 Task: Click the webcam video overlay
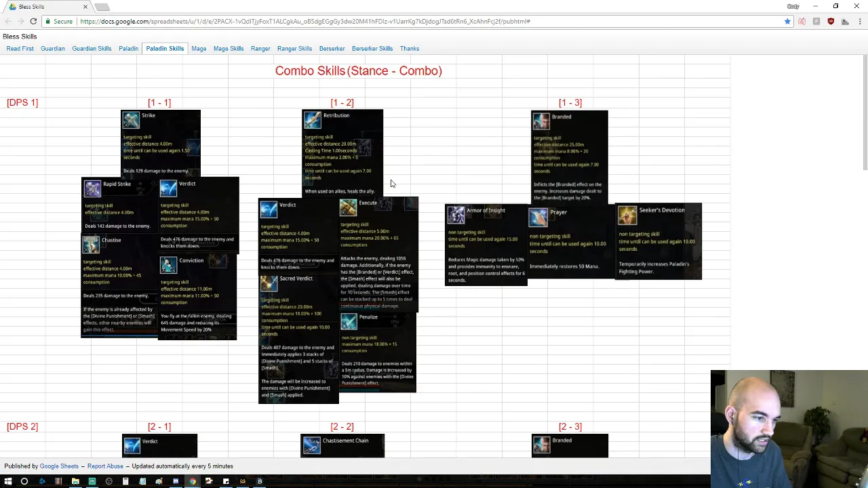789,428
